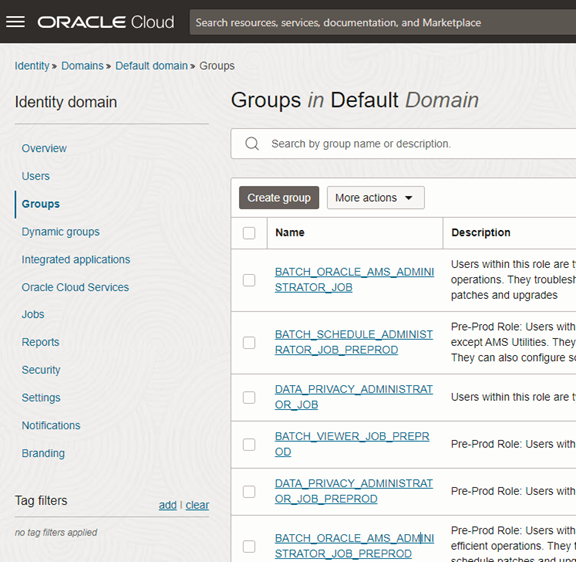The image size is (576, 562).
Task: Open the hamburger navigation menu
Action: pos(15,22)
